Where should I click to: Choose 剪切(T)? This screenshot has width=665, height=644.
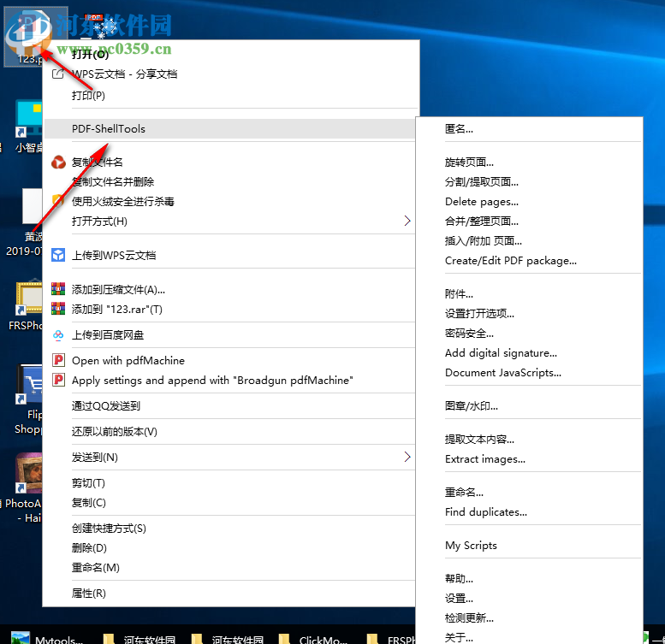[88, 483]
